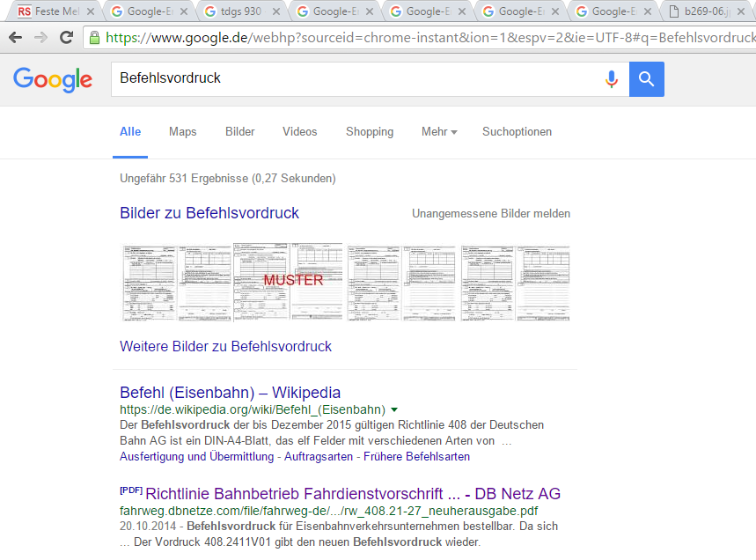The width and height of the screenshot is (756, 560).
Task: Open Befehl (Eisenbahn) – Wikipedia result
Action: click(230, 393)
